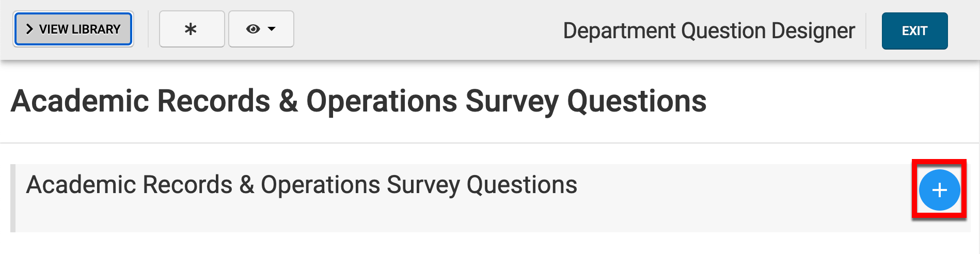Show visibility options with the eye button
This screenshot has width=980, height=254.
pyautogui.click(x=261, y=29)
